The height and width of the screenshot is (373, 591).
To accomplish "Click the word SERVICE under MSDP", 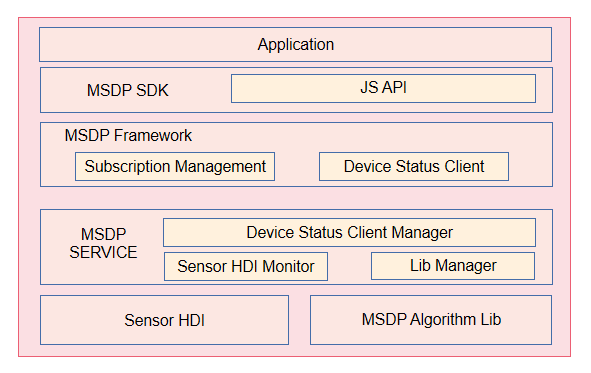I will coord(103,252).
